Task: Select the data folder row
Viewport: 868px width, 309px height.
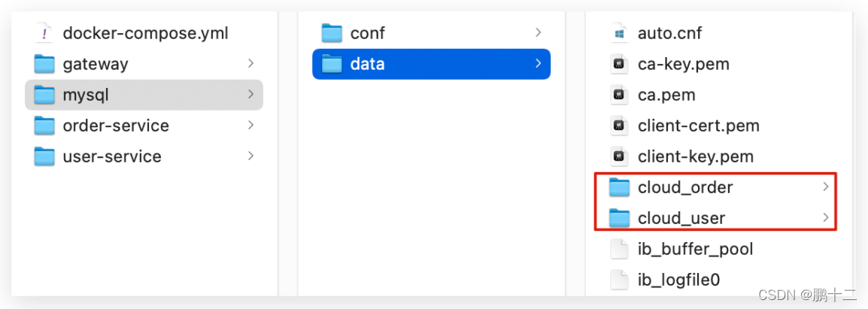Action: (x=431, y=64)
